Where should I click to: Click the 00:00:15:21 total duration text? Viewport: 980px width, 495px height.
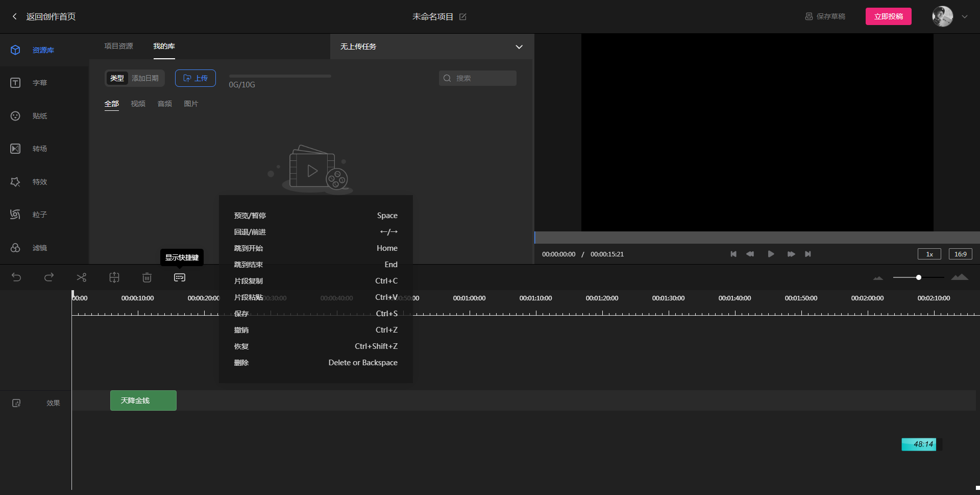pos(607,254)
